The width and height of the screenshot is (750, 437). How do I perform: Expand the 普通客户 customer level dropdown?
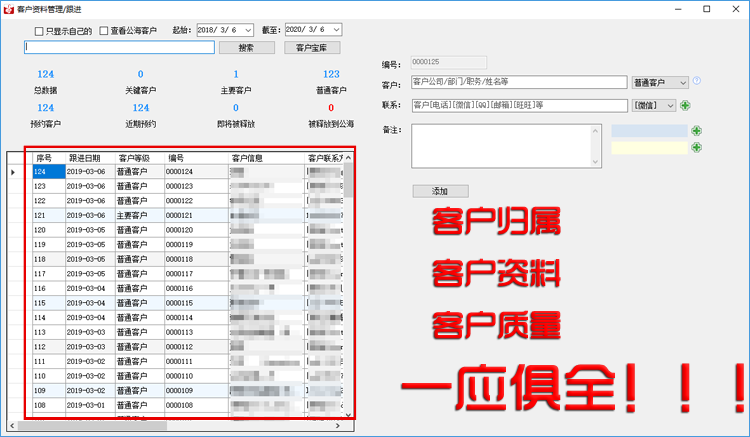(x=682, y=82)
